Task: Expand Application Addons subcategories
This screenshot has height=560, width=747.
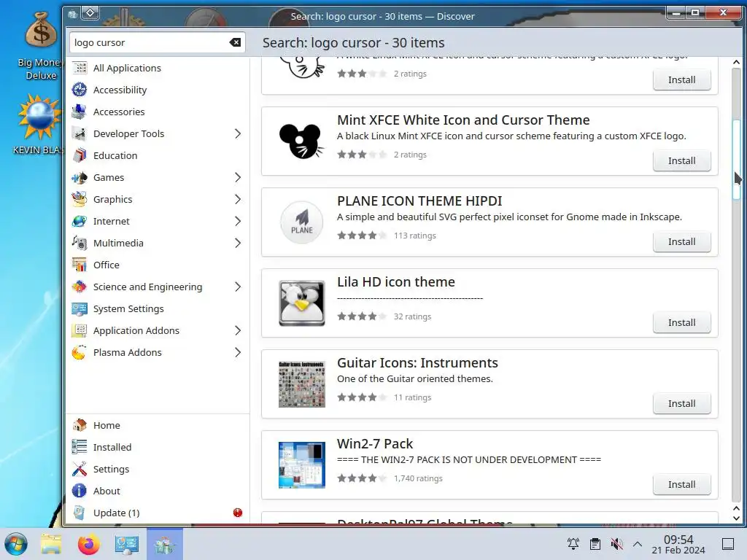Action: pos(238,331)
